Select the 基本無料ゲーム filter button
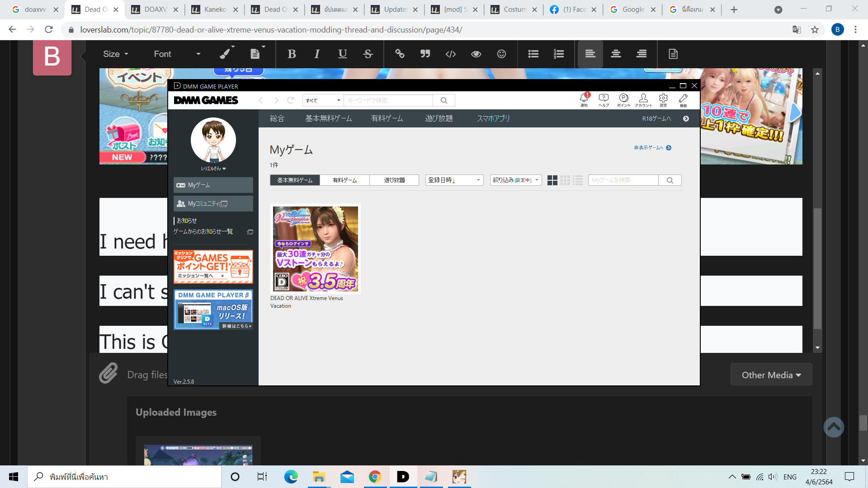Viewport: 868px width, 488px height. pyautogui.click(x=295, y=180)
